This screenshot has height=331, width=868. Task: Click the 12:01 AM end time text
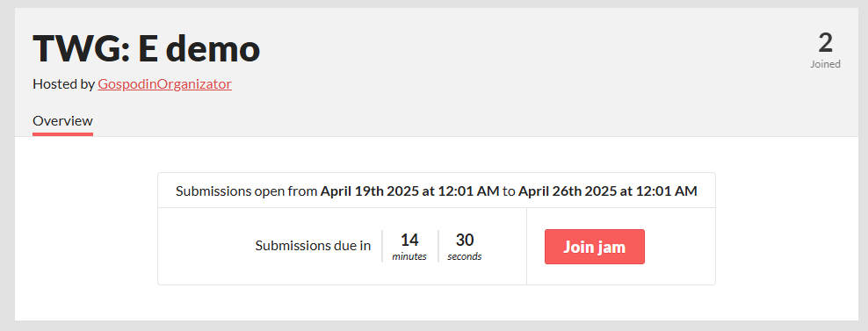point(669,191)
